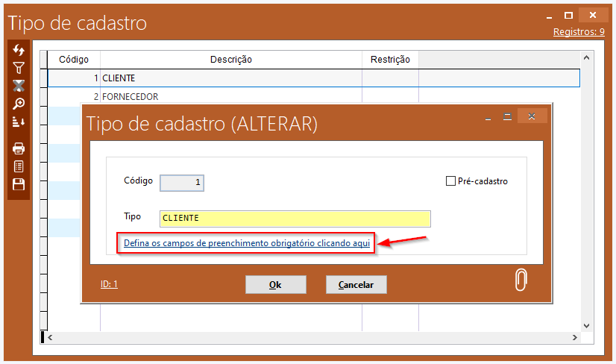
Task: Click the paperclip attachment icon
Action: [x=521, y=279]
